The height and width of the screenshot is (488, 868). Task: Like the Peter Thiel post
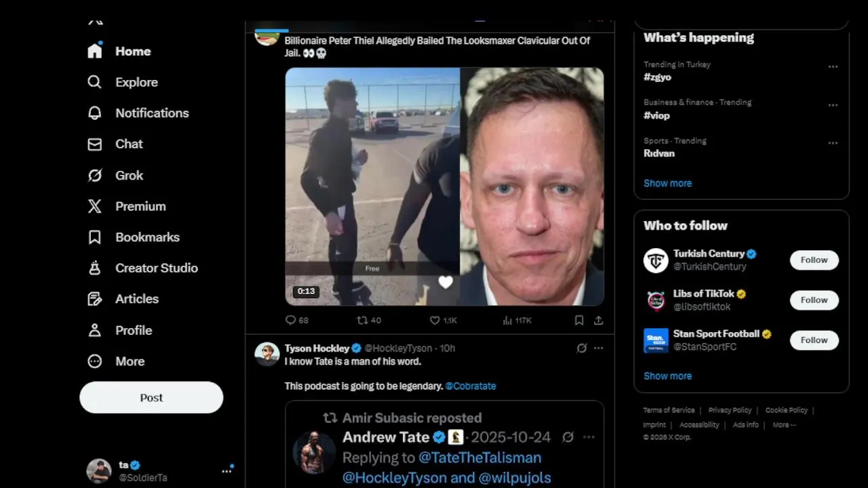(x=443, y=320)
